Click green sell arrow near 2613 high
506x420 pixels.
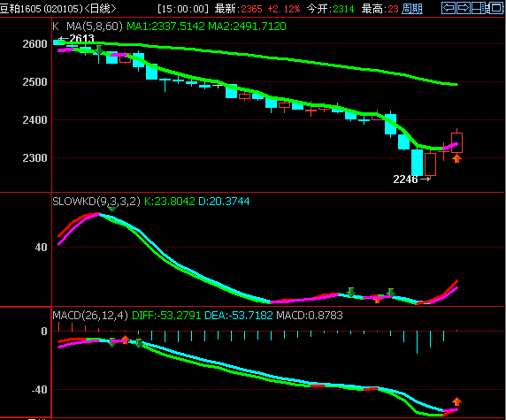99,50
